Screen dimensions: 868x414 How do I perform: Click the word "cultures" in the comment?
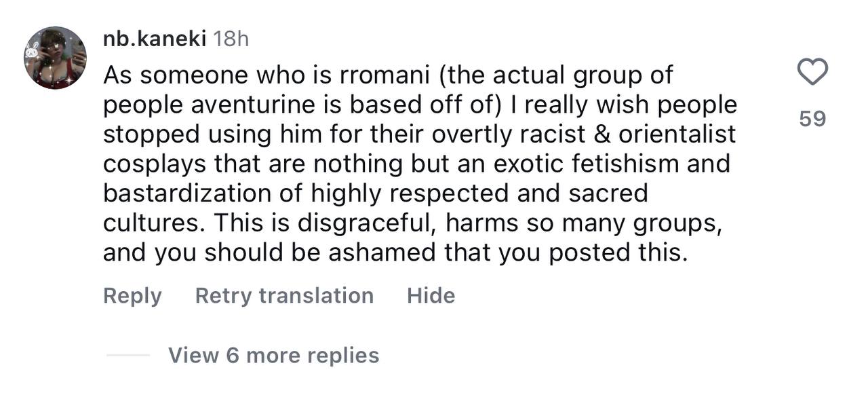(x=145, y=223)
